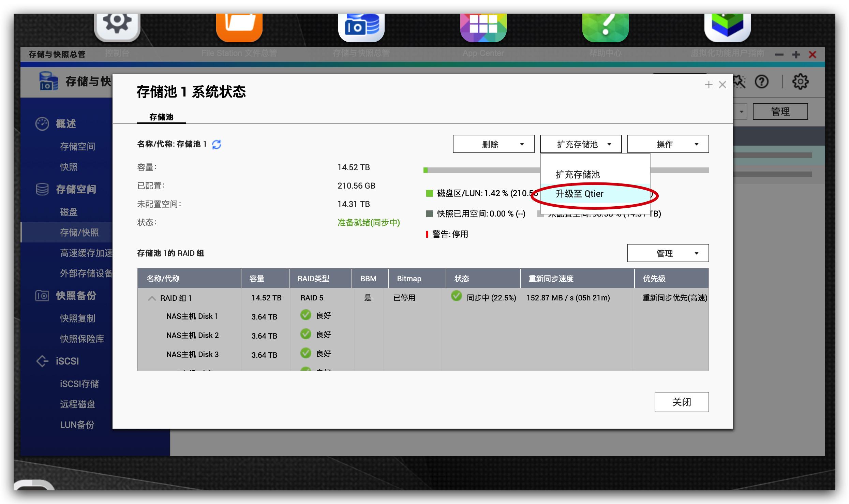Viewport: 849px width, 504px height.
Task: Open the 存储与快照总管 desktop icon
Action: tap(361, 26)
